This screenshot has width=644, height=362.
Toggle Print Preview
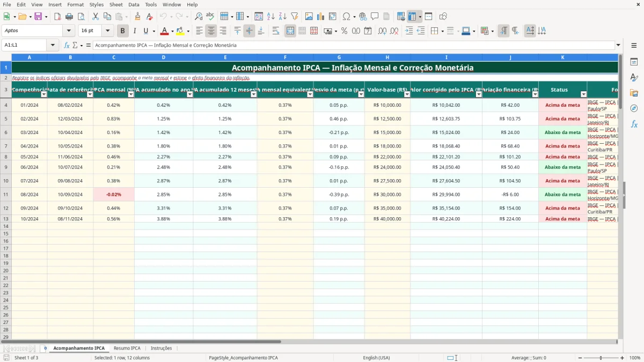(81, 17)
